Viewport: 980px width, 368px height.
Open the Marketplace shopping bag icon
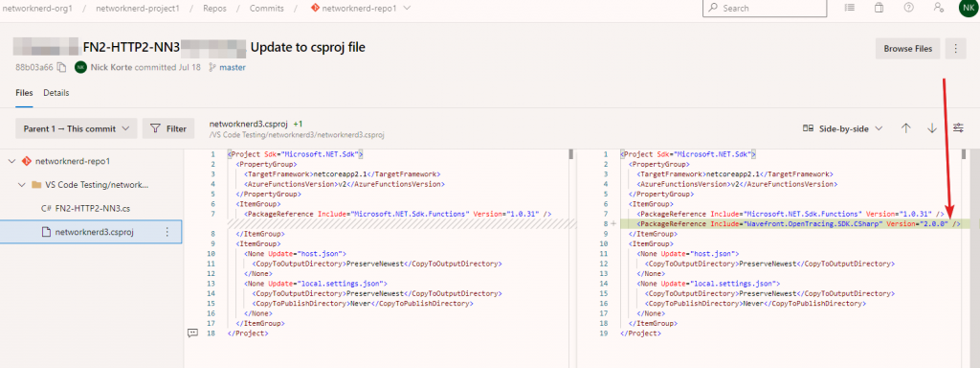[x=880, y=8]
